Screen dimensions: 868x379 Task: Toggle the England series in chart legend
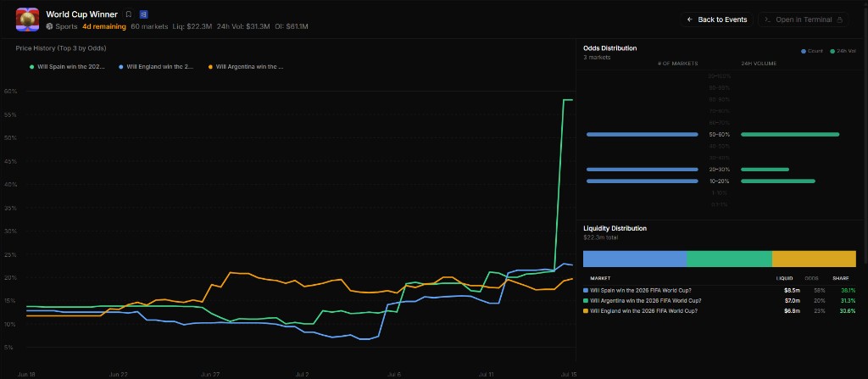click(156, 66)
